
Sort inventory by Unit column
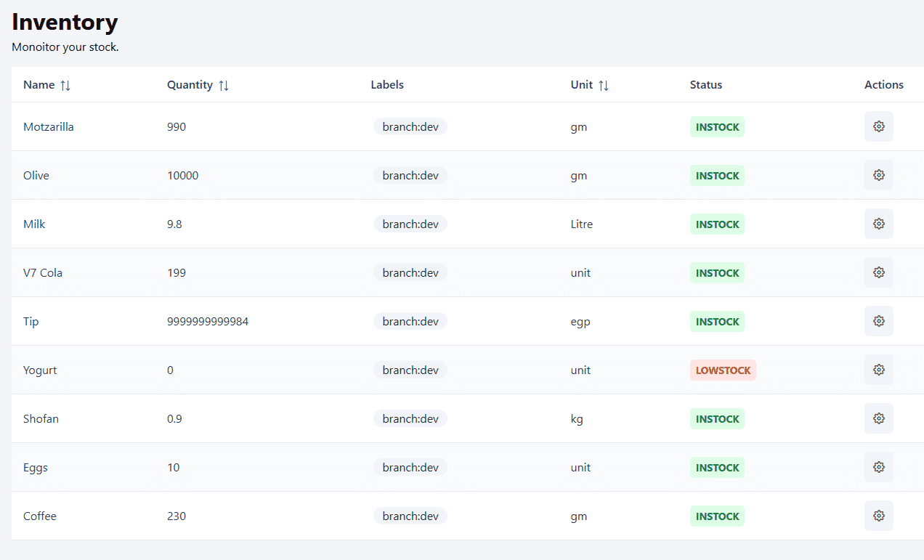pyautogui.click(x=604, y=85)
